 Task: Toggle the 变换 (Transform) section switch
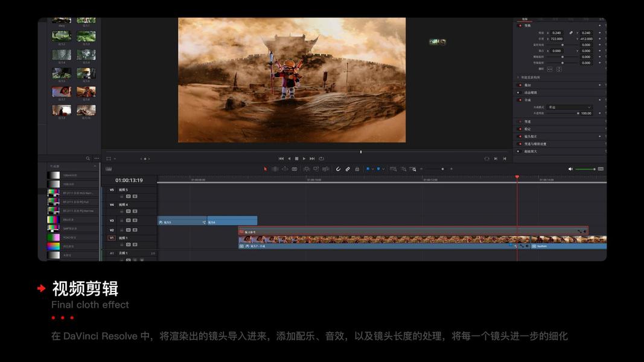click(x=520, y=25)
